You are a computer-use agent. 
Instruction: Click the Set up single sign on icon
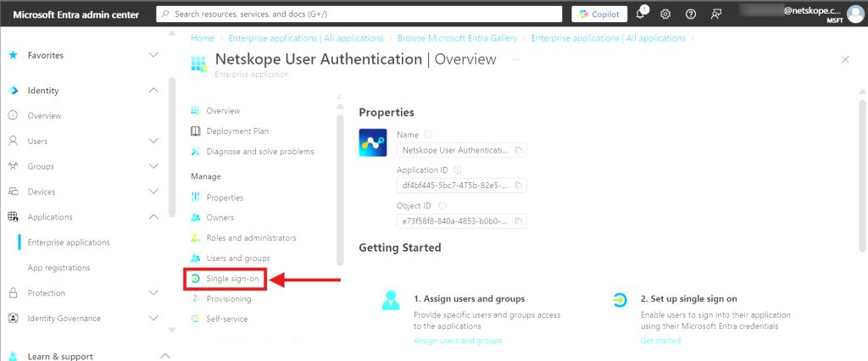click(x=620, y=300)
